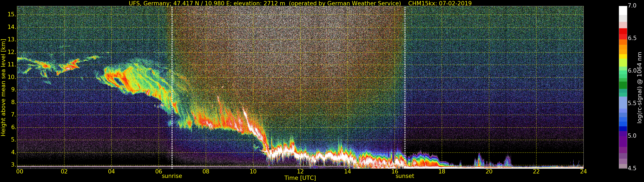Click the '5.5' colorbar value

[x=632, y=103]
